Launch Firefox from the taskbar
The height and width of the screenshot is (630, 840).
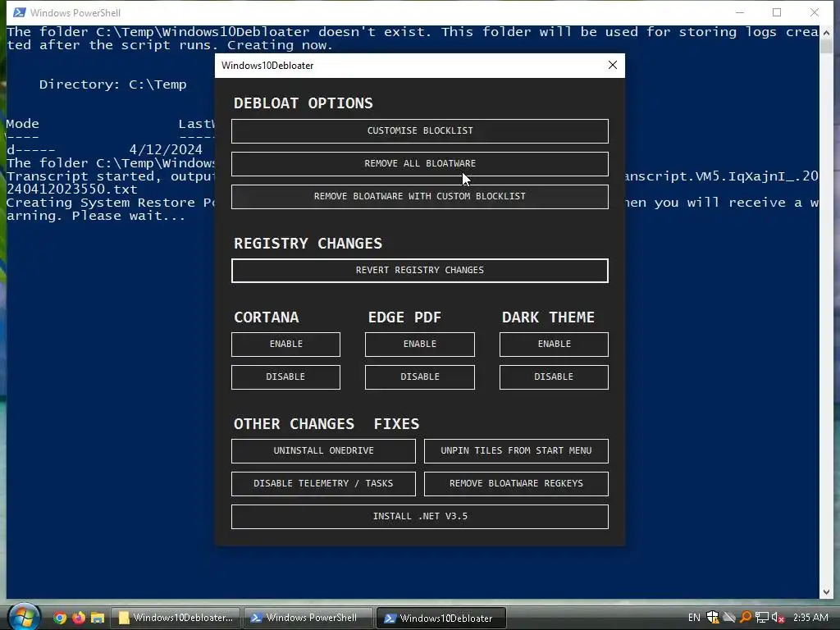click(79, 618)
